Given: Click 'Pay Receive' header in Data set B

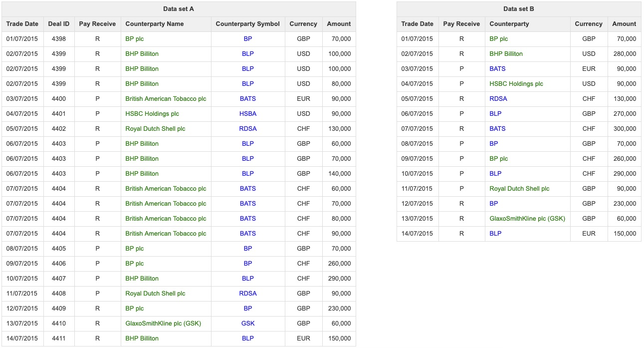Looking at the screenshot, I should (461, 24).
